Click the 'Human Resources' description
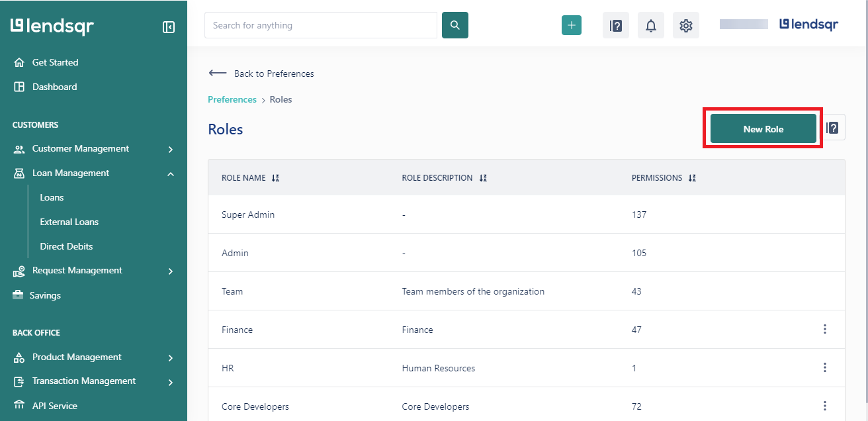 point(439,368)
